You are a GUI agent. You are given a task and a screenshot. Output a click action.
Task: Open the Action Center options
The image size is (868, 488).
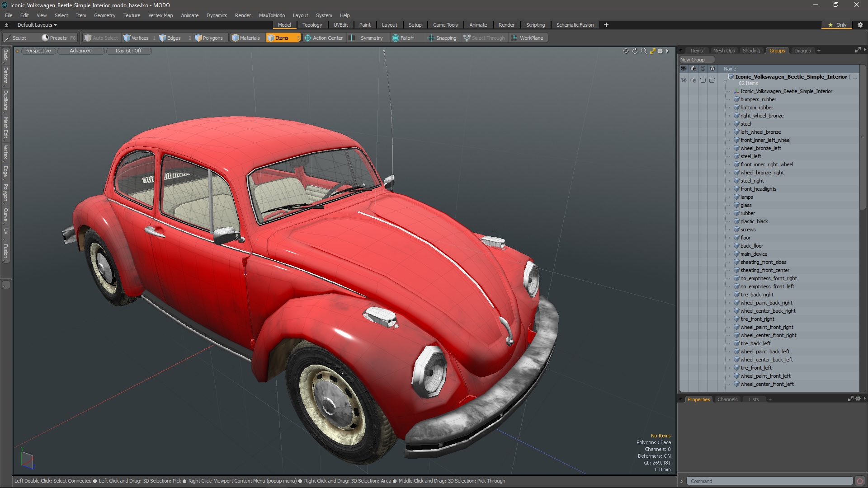point(324,38)
